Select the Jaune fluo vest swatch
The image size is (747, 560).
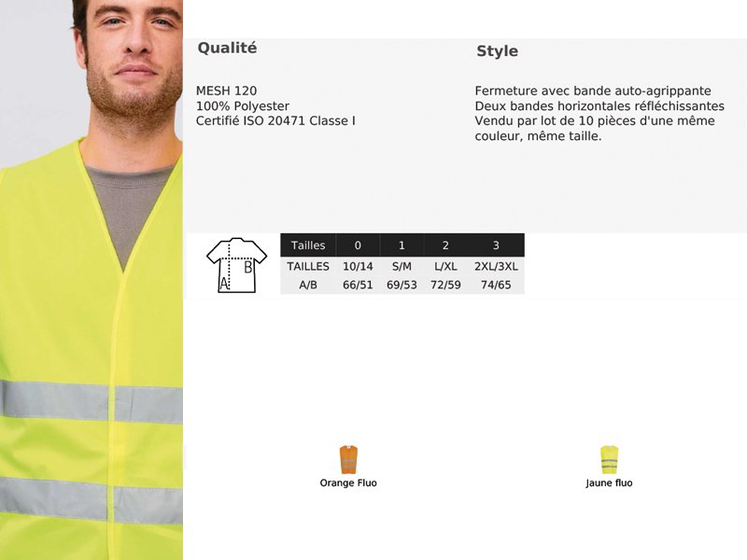609,459
